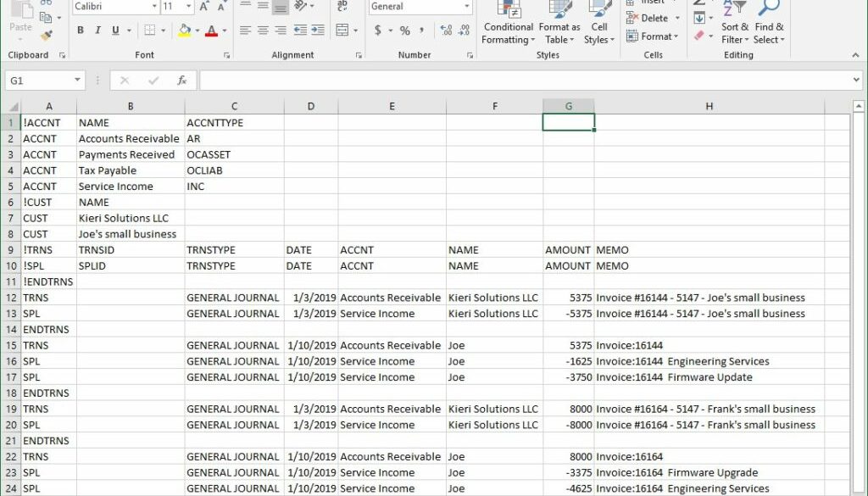Select the amount cell '-8000'
Image resolution: width=868 pixels, height=496 pixels.
(569, 425)
